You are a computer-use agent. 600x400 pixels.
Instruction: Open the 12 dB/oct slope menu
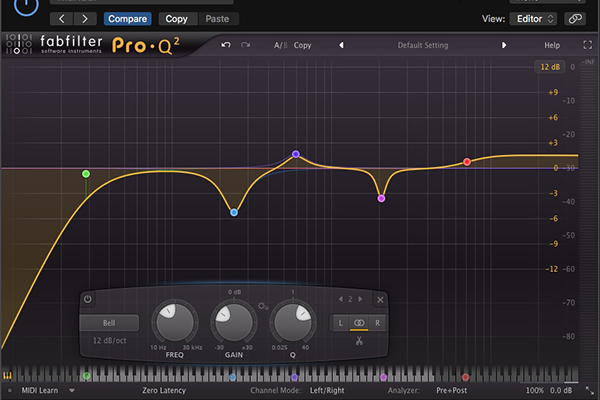[109, 340]
